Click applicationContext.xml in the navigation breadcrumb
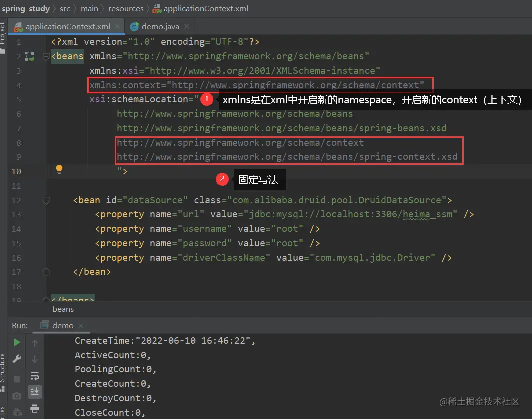 [x=206, y=9]
